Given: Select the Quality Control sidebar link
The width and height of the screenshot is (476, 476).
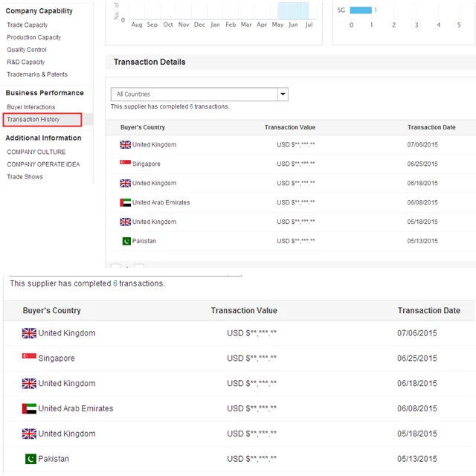Looking at the screenshot, I should [27, 50].
